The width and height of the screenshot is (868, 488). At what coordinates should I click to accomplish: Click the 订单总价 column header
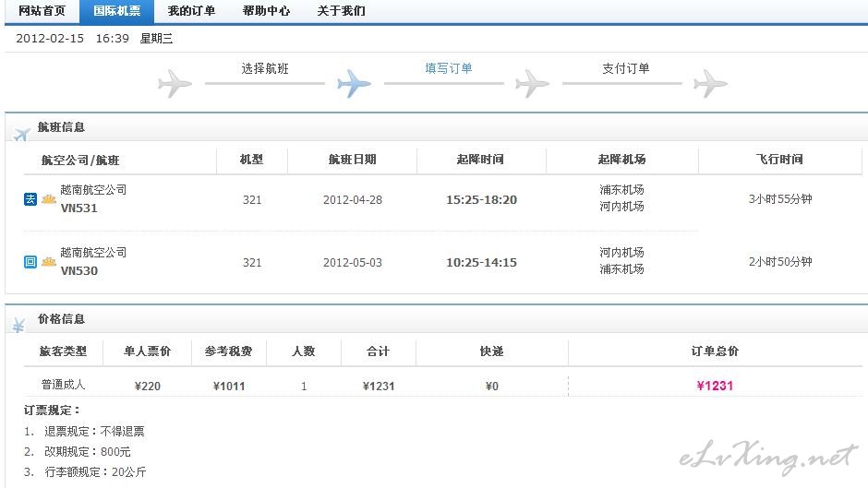coord(715,351)
